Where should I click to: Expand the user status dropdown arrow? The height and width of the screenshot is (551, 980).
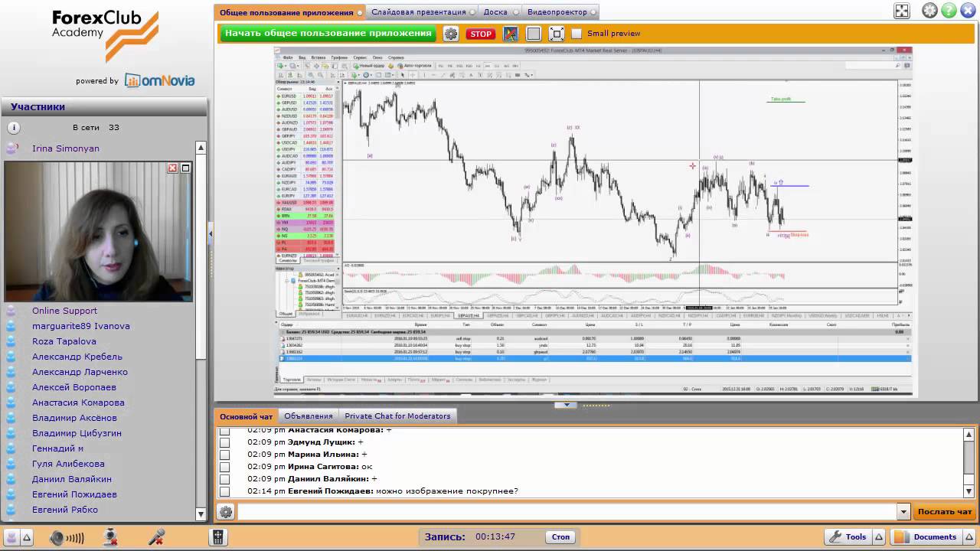(25, 537)
